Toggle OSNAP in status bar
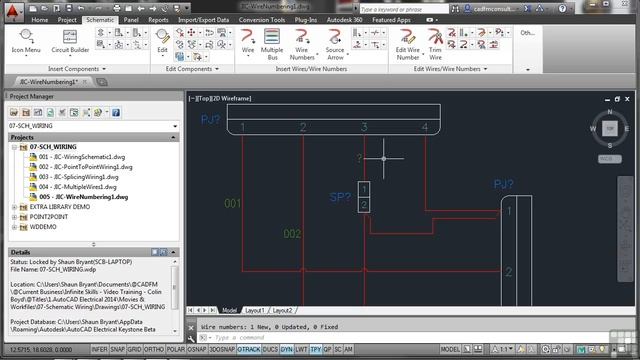 tap(197, 349)
